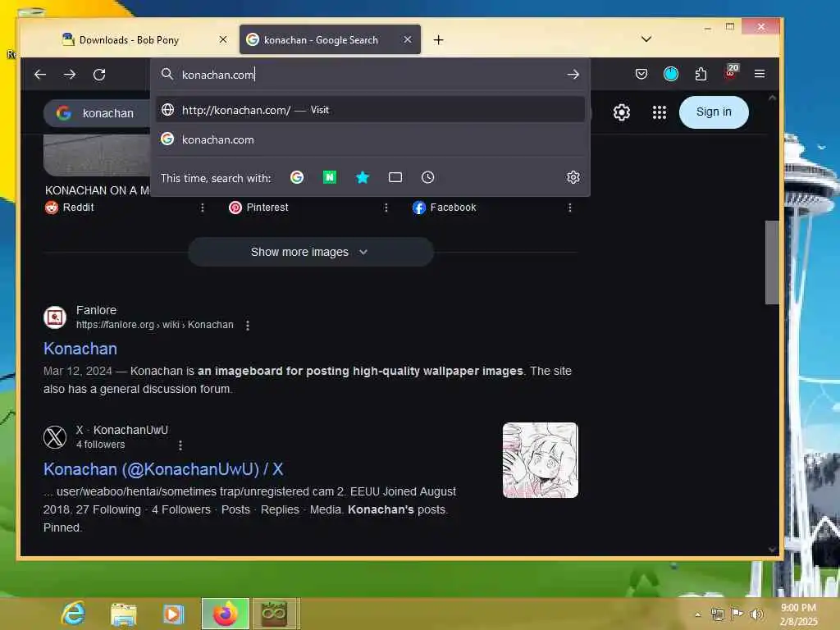The width and height of the screenshot is (840, 630).
Task: Open File Explorer from the taskbar
Action: 124,614
